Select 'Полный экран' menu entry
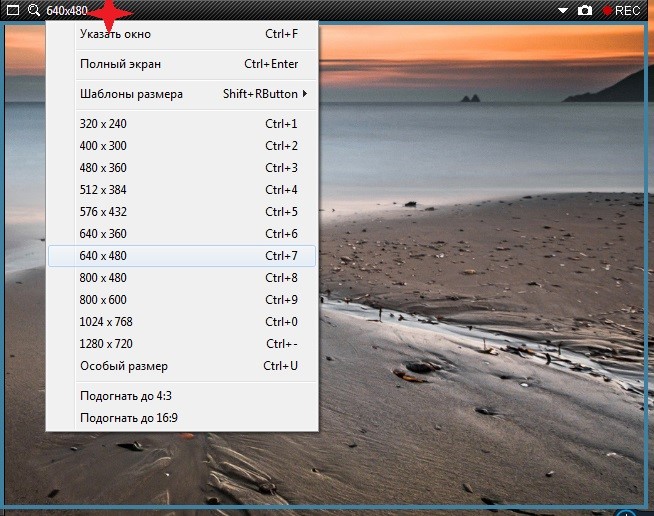 coord(182,64)
